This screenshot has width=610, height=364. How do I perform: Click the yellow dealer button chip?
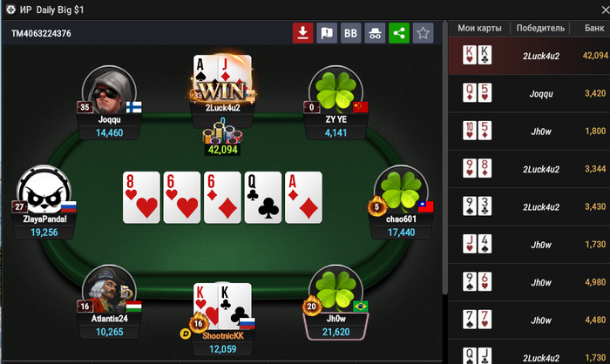(x=185, y=334)
